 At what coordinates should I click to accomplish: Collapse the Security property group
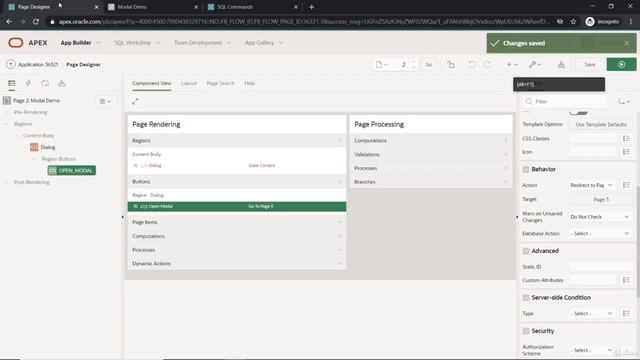[526, 331]
